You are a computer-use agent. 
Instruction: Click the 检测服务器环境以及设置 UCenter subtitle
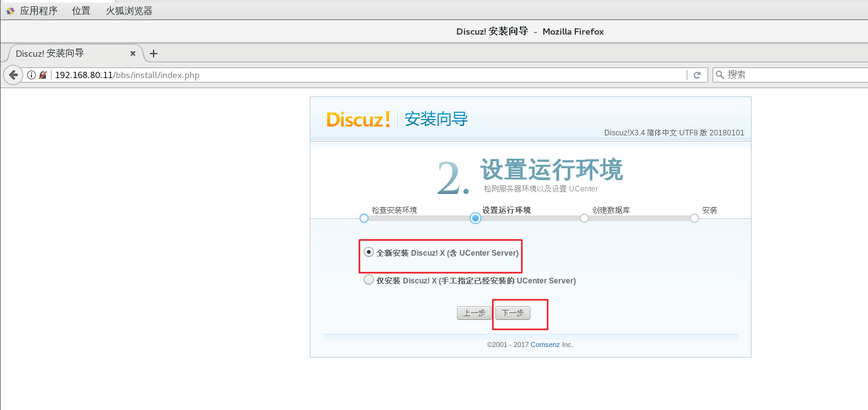(x=541, y=189)
